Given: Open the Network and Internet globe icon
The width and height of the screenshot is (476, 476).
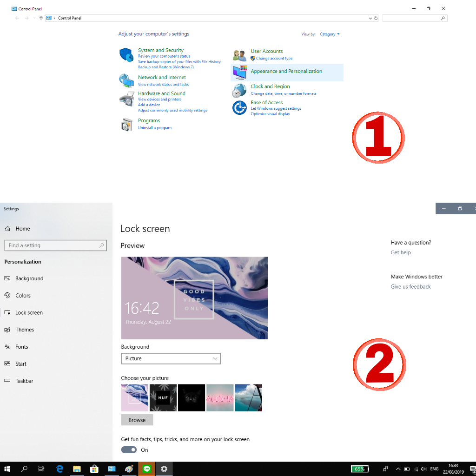Looking at the screenshot, I should 126,80.
